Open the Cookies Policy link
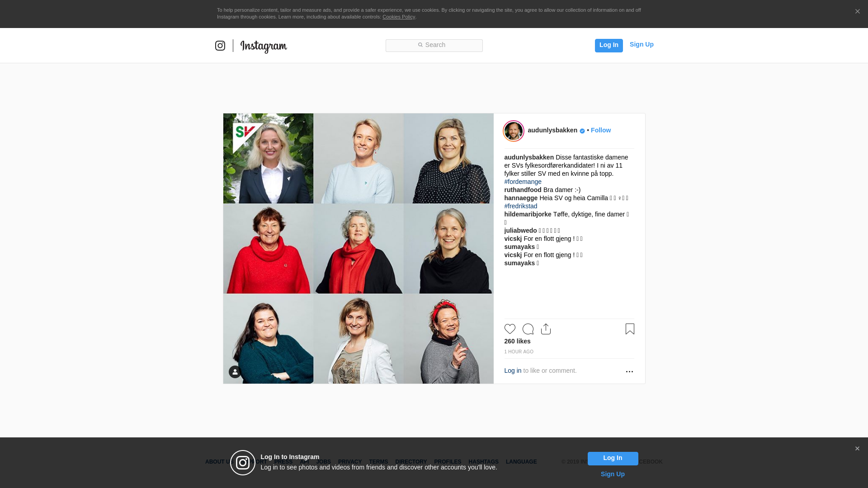This screenshot has width=868, height=488. (399, 17)
